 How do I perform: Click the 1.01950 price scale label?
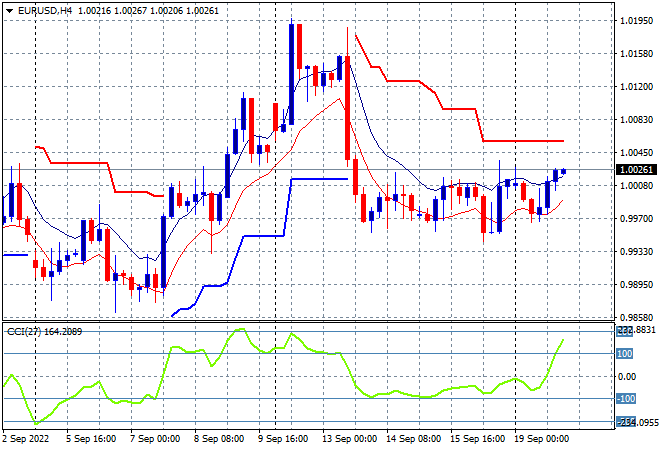[x=636, y=21]
